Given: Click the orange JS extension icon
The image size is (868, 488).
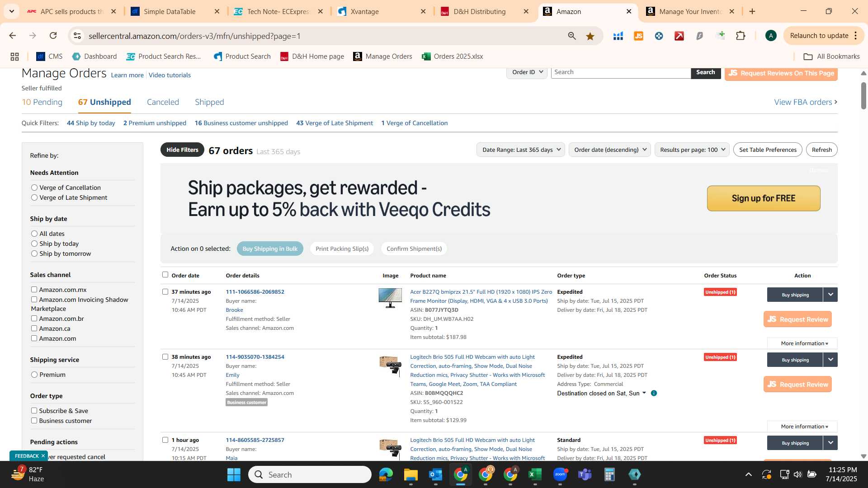Looking at the screenshot, I should (638, 36).
